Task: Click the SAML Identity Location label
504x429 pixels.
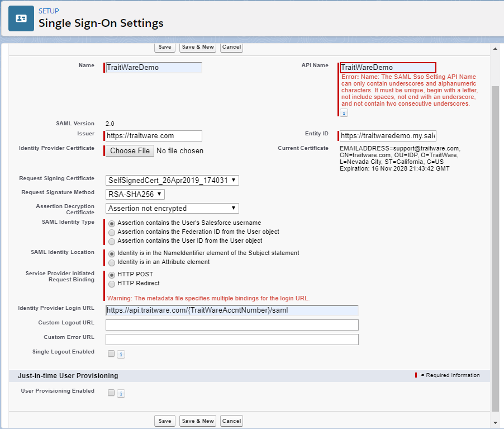Action: click(63, 252)
